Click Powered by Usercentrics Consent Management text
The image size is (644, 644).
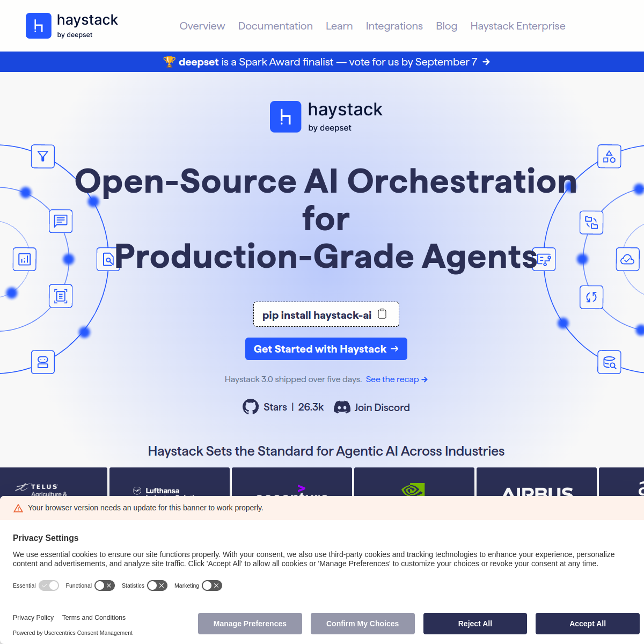pyautogui.click(x=72, y=633)
